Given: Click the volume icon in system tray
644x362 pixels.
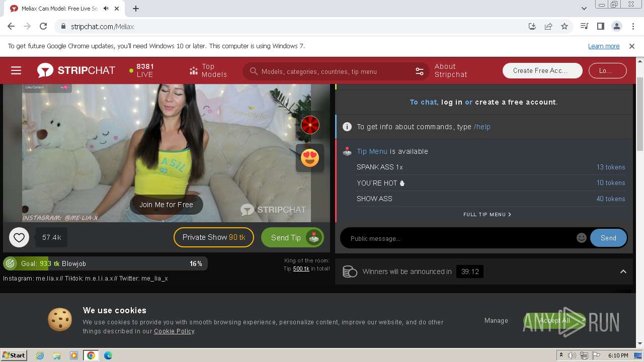Looking at the screenshot, I should click(x=572, y=355).
